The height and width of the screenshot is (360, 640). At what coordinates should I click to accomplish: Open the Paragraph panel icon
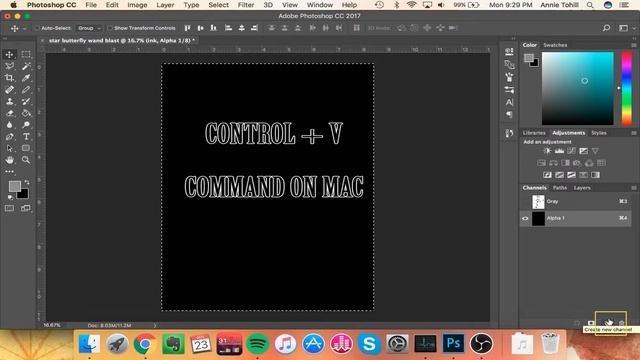coord(509,115)
